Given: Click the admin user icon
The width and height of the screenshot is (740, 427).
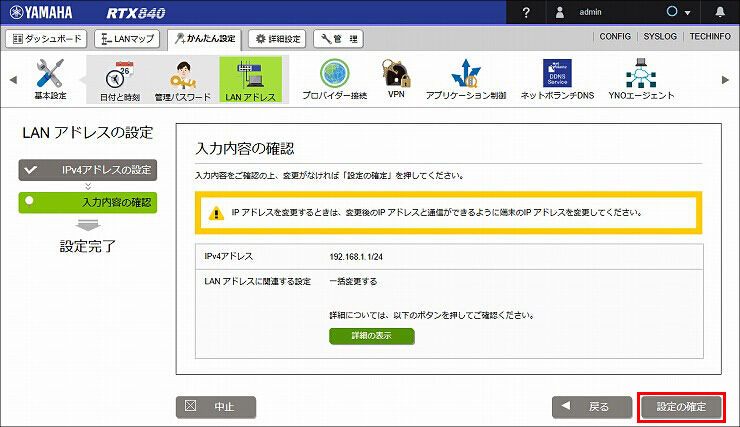Looking at the screenshot, I should pos(560,12).
